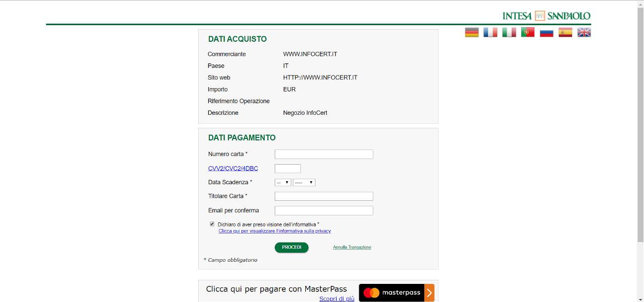Select the Portuguese flag icon
Screen dimensions: 644x302
[x=528, y=32]
